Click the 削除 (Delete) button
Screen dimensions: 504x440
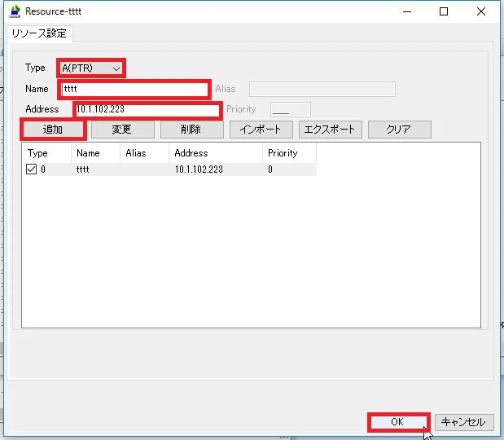pos(192,130)
